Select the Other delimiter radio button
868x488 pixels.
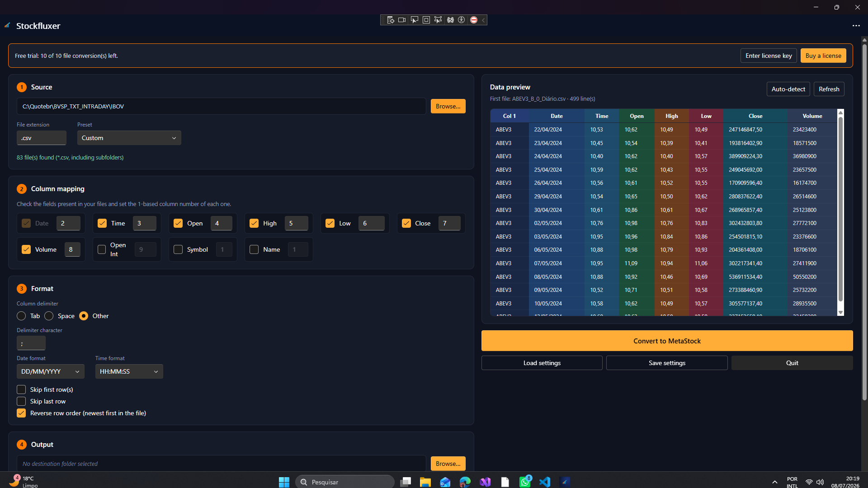[84, 316]
